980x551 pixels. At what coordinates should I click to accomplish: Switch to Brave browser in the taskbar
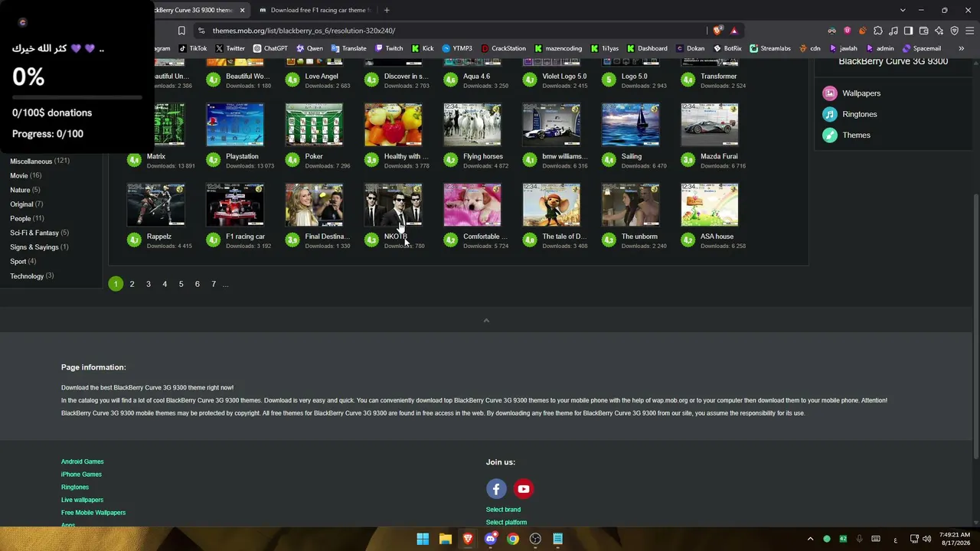coord(468,539)
